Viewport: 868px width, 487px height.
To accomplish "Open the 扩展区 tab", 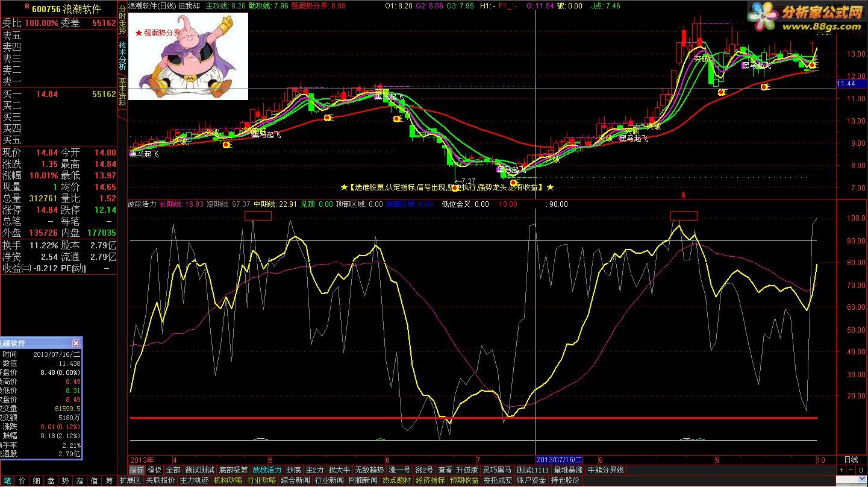I will [x=130, y=480].
